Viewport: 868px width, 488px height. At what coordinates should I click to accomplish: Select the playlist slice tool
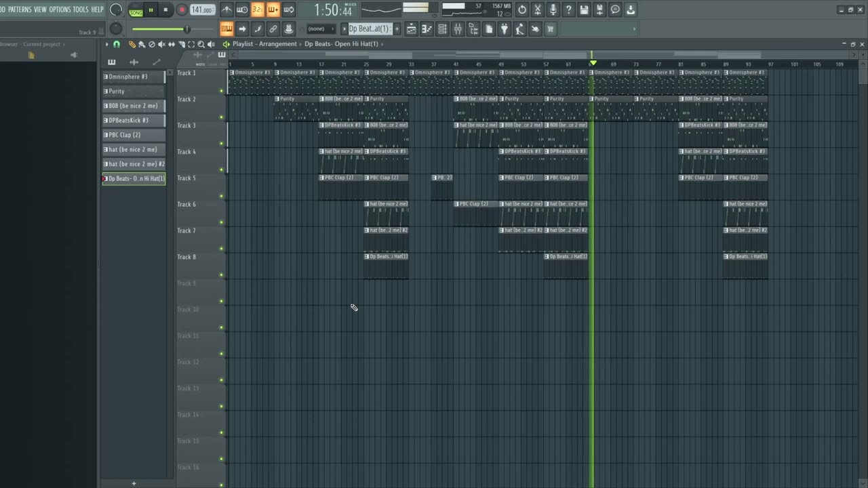point(182,44)
